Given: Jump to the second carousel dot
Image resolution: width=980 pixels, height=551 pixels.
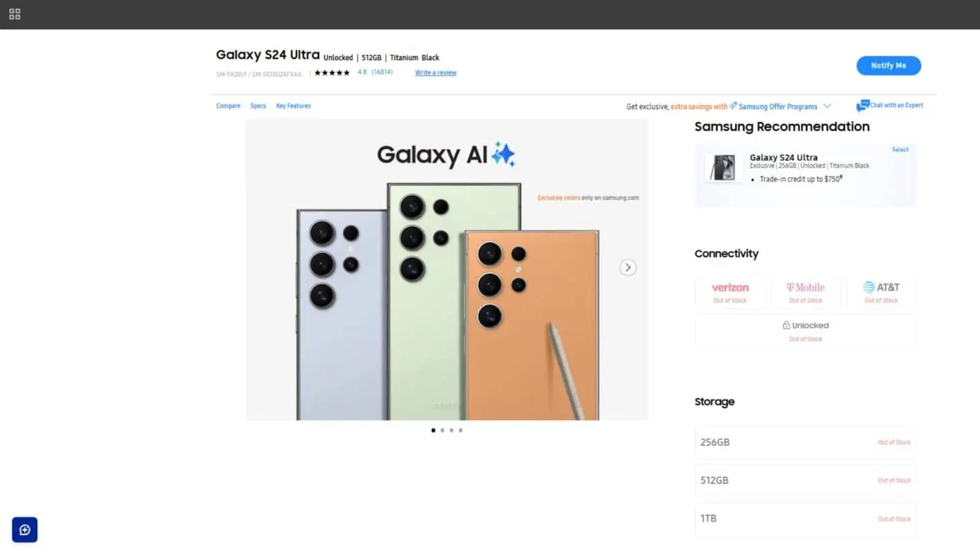Looking at the screenshot, I should pos(442,430).
